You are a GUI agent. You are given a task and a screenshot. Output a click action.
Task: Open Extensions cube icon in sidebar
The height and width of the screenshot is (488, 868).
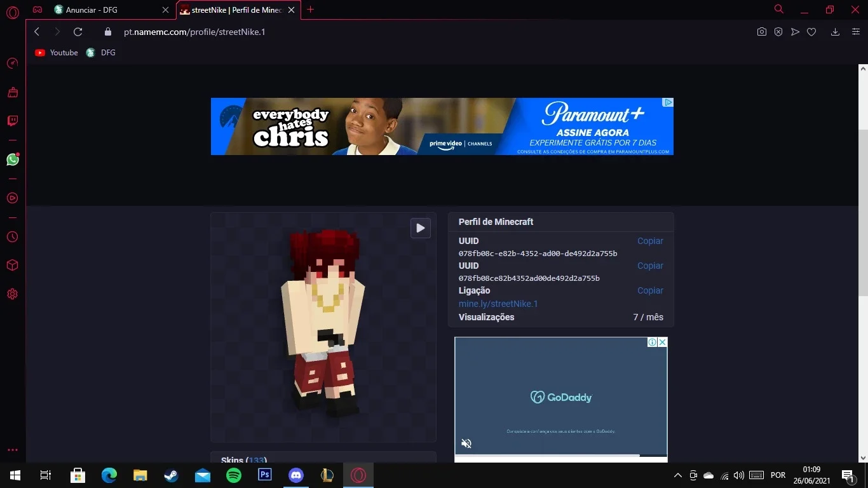(12, 265)
